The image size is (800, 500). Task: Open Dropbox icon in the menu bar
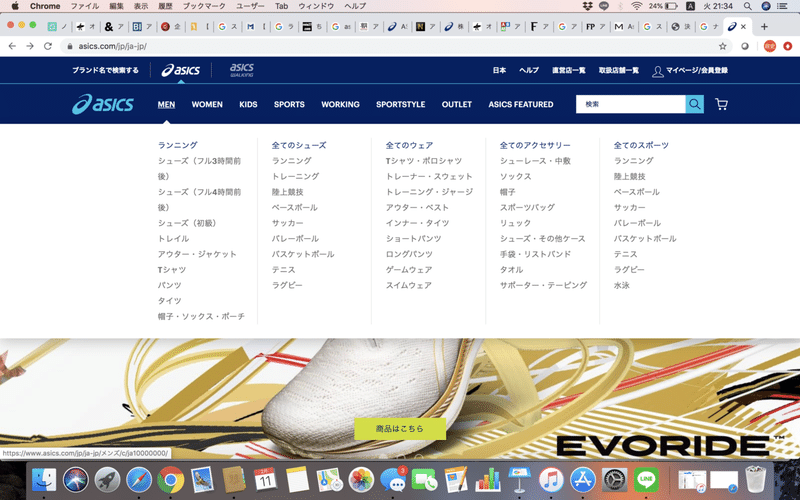[x=587, y=6]
